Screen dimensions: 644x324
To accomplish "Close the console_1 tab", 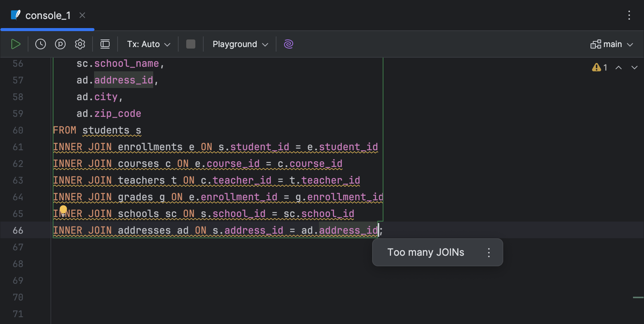I will click(82, 15).
